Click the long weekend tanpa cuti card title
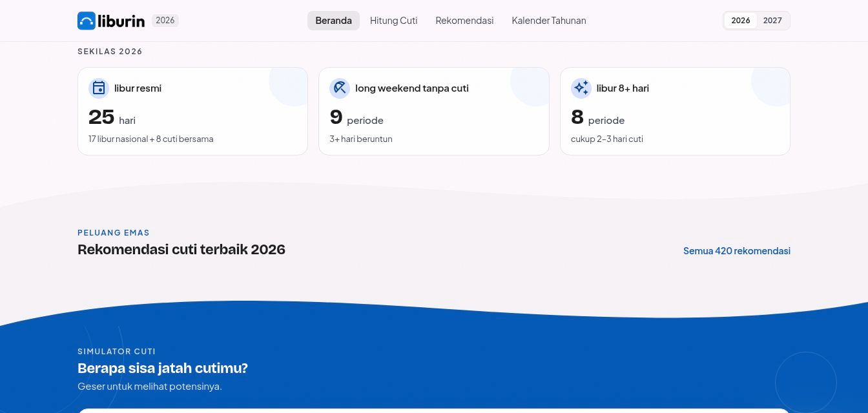The width and height of the screenshot is (868, 413). 412,88
